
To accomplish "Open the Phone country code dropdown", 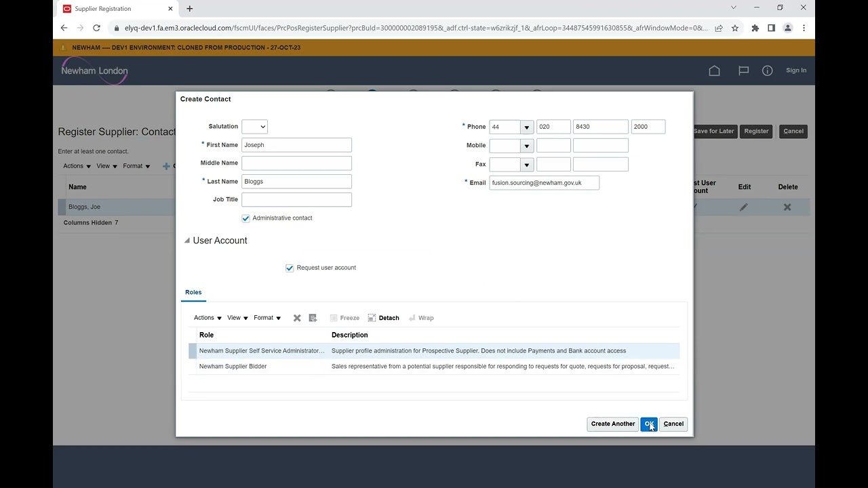I will 526,127.
